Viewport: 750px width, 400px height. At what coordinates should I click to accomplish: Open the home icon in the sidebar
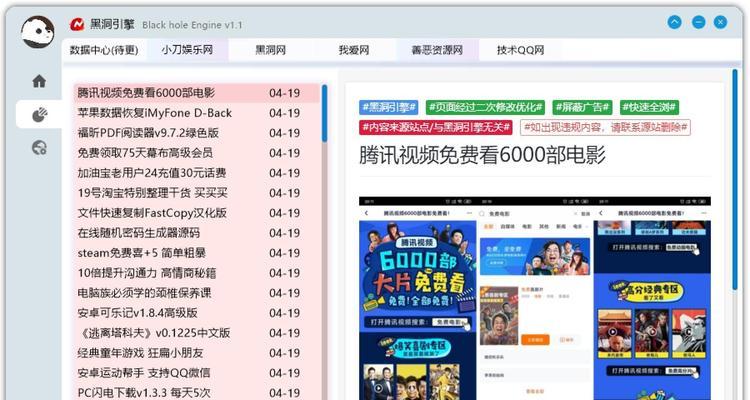39,81
